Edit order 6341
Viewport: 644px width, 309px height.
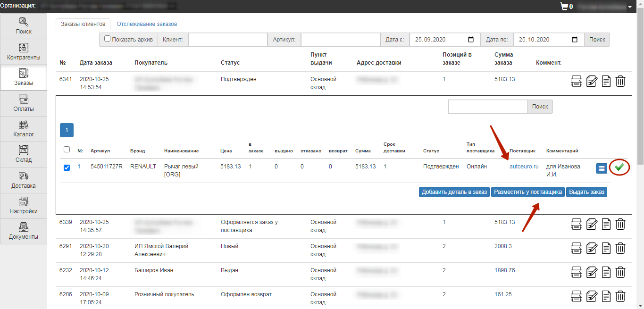592,81
